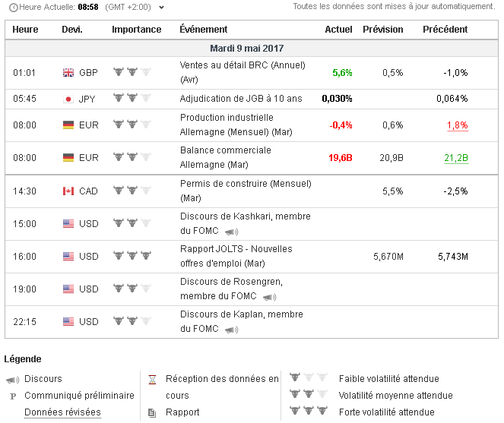Click the revised previous value 1,8%
504x423 pixels.
pyautogui.click(x=457, y=125)
